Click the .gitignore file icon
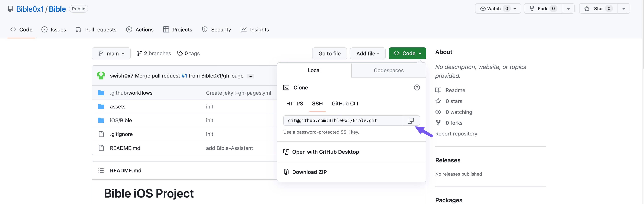644x204 pixels. (x=101, y=134)
